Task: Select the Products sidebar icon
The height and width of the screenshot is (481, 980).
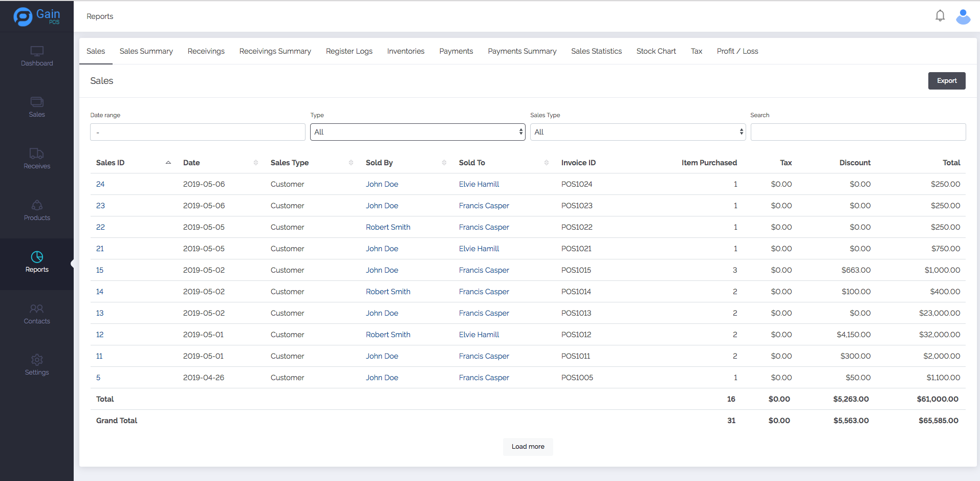Action: pos(37,205)
